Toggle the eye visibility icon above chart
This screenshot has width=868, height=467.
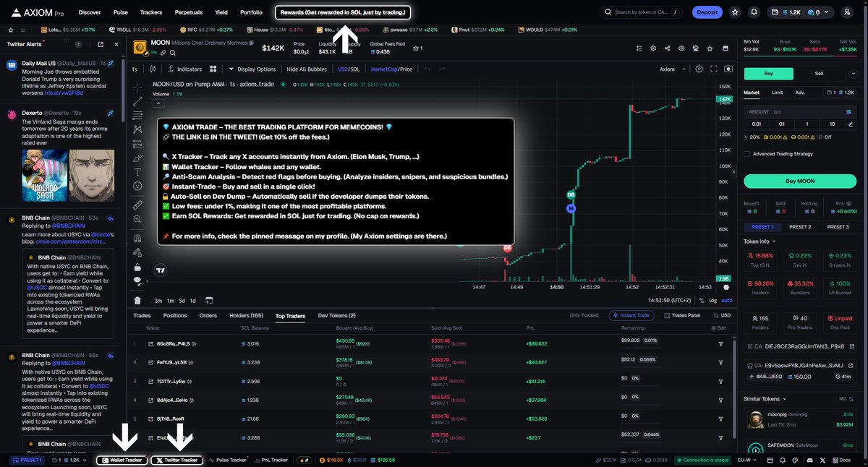pos(681,48)
